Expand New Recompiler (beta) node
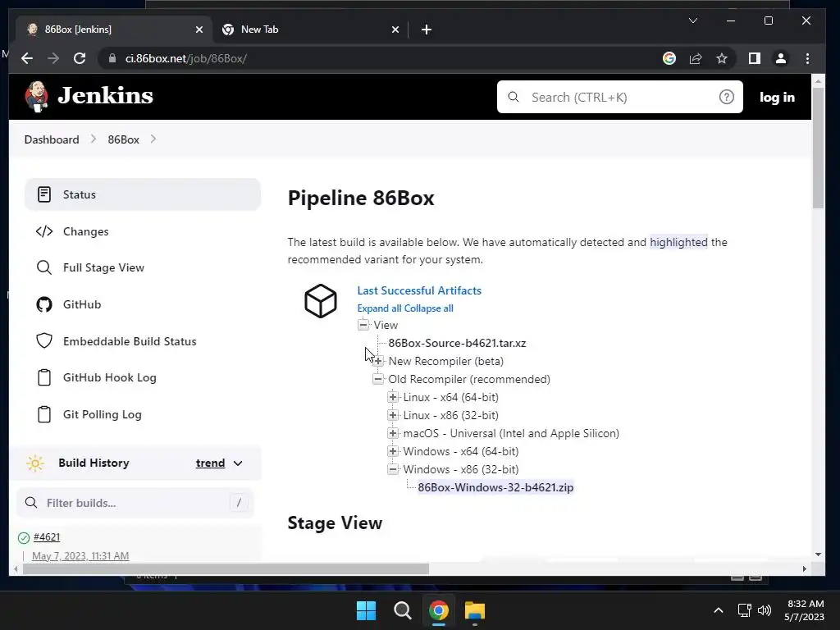 [378, 361]
